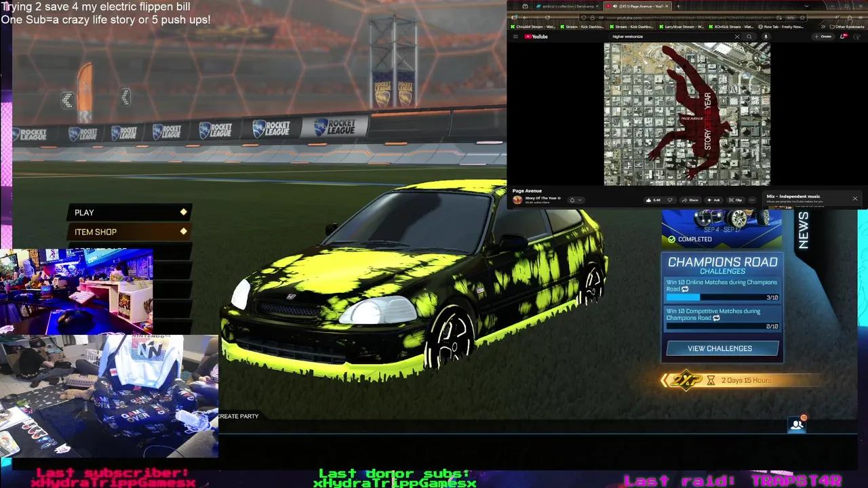
Task: Open YouTube notifications bell
Action: click(x=842, y=37)
